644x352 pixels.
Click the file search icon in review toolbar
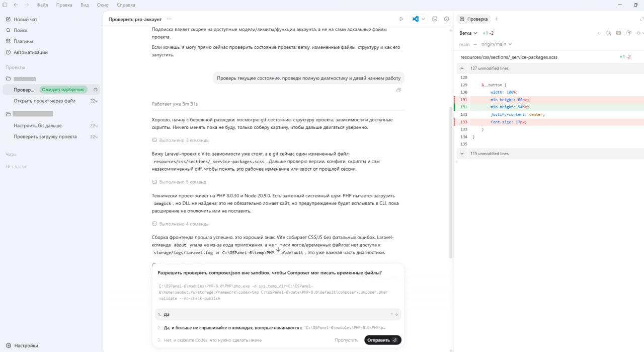pos(609,33)
